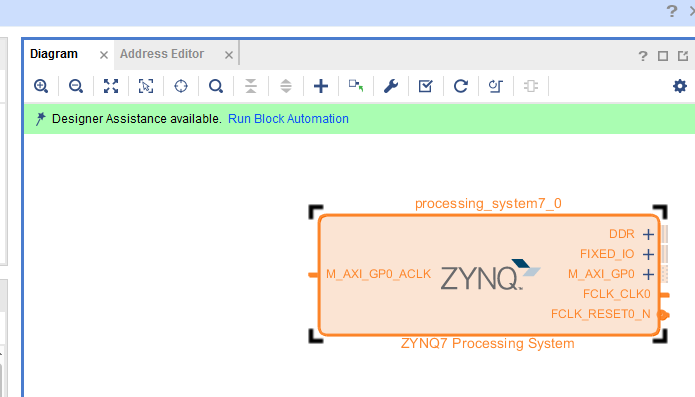Maximize the diagram panel
695x397 pixels.
[663, 56]
